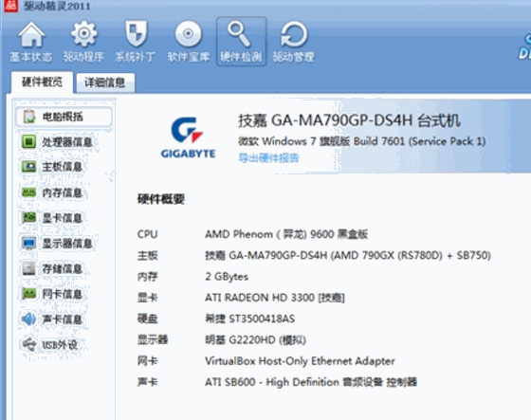Click the 内存信息 memory icon
This screenshot has width=531, height=420.
point(28,192)
